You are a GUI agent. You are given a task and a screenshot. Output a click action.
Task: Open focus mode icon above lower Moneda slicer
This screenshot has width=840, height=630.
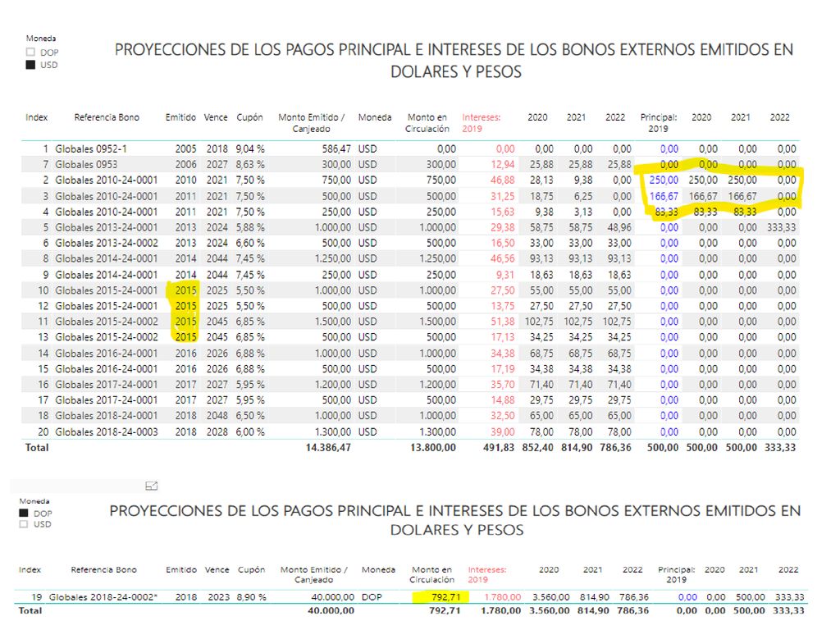pyautogui.click(x=152, y=486)
